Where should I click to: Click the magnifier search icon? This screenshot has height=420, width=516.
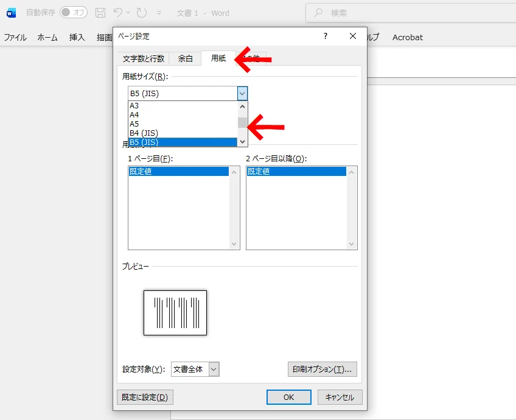pos(318,13)
